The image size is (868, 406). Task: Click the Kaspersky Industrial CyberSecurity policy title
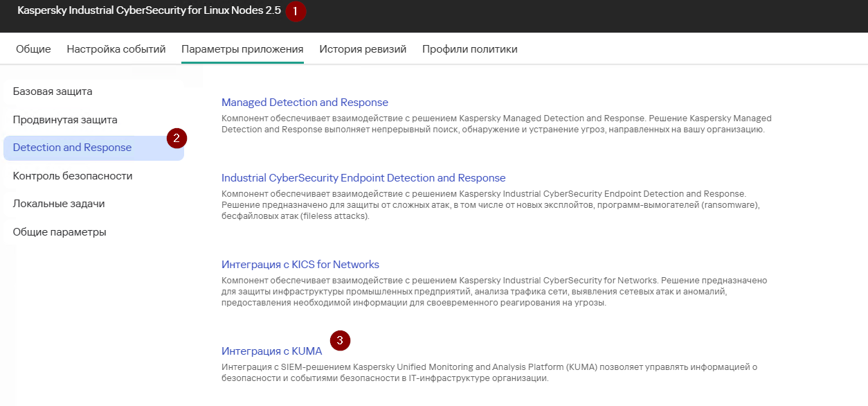tap(149, 11)
